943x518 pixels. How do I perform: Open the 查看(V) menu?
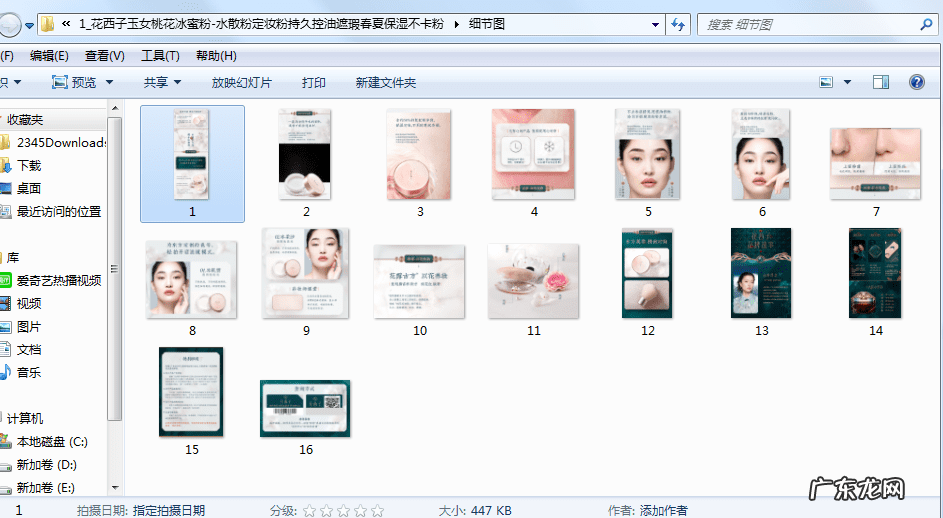tap(105, 56)
